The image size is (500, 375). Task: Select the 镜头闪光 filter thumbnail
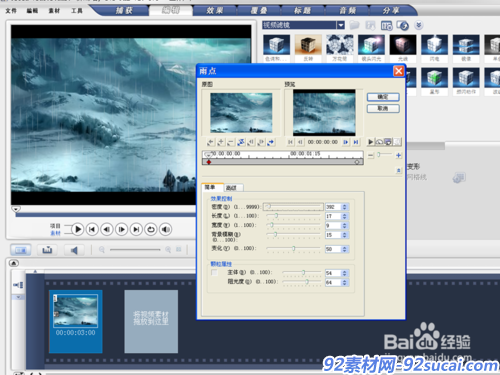coord(371,44)
